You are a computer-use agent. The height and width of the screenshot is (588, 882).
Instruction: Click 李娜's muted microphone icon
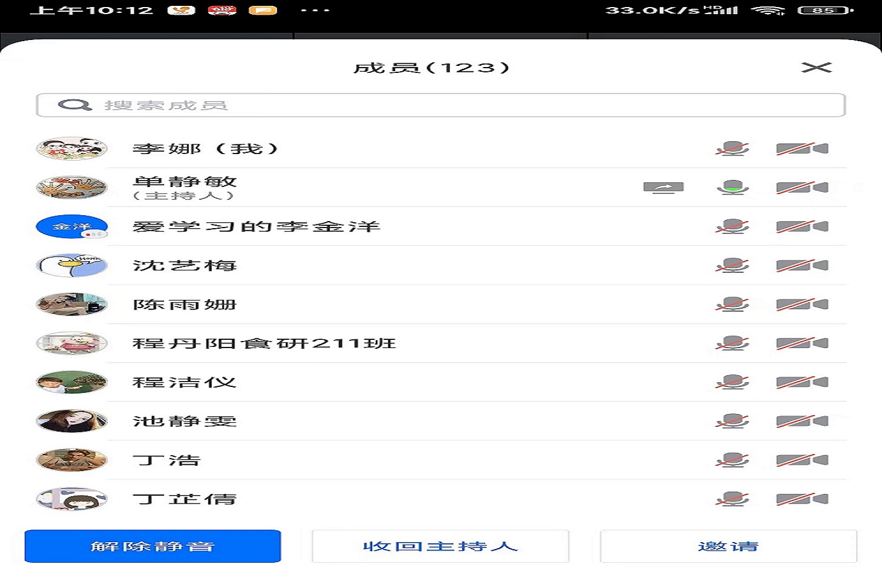pos(732,149)
